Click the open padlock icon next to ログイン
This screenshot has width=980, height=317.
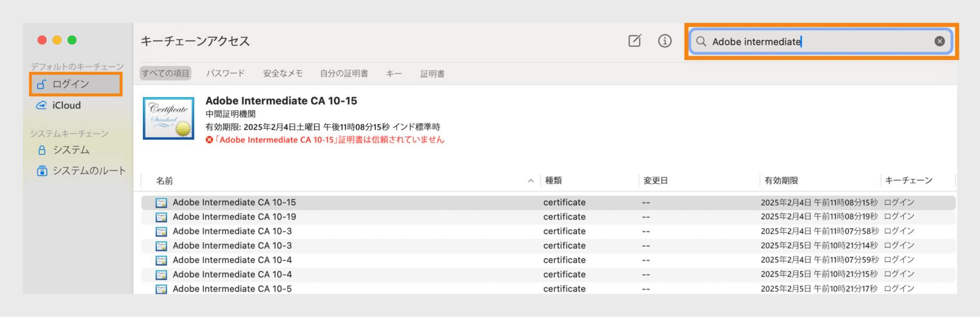(x=41, y=84)
